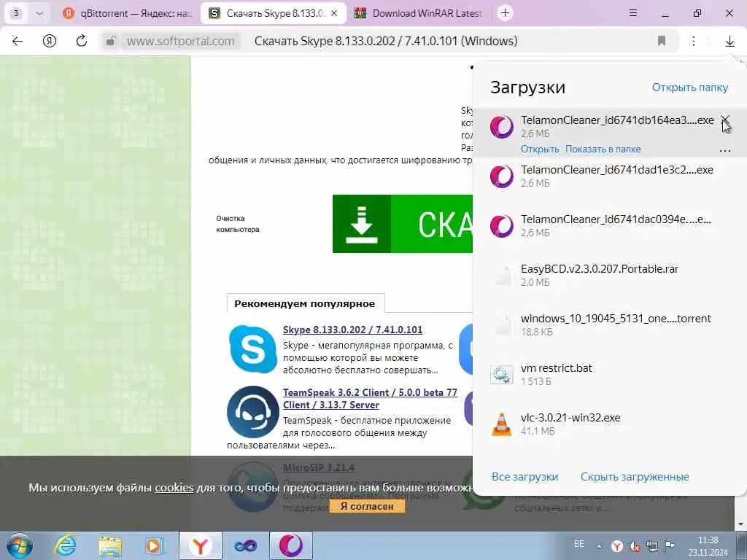Viewport: 747px width, 560px height.
Task: Click Открыть папку in downloads panel
Action: 690,87
